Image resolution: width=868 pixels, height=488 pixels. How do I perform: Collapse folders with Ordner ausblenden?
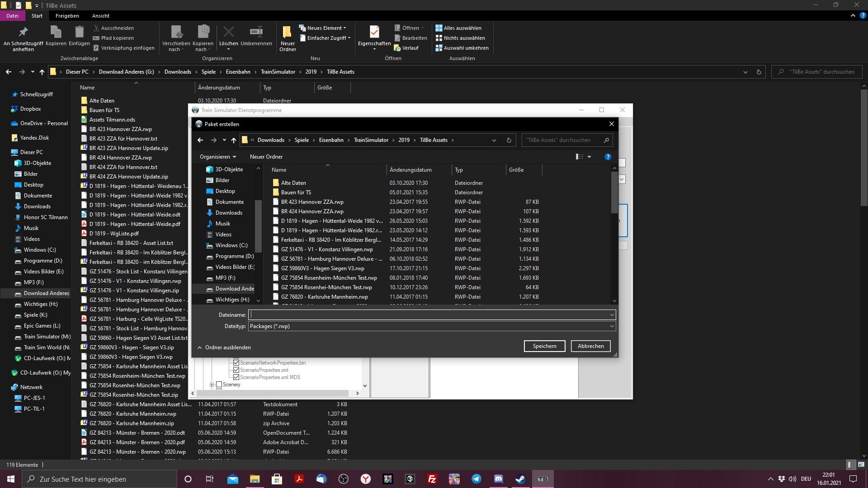click(224, 347)
